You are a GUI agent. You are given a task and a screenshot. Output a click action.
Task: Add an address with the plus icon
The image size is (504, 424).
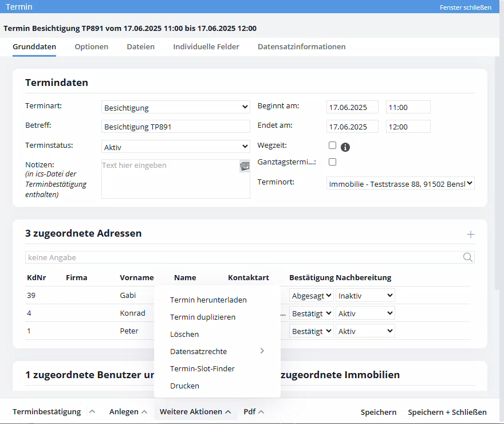(x=470, y=234)
